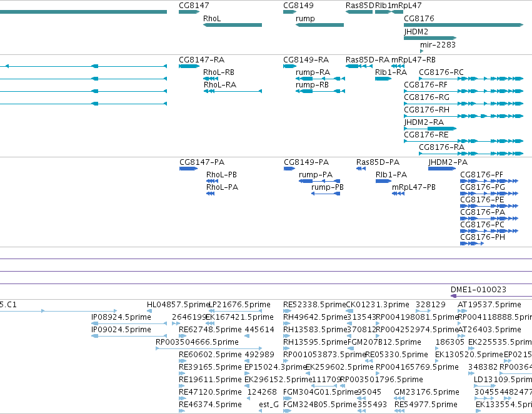The width and height of the screenshot is (532, 414).
Task: Select the mRpL47-PB feature
Action: point(398,194)
